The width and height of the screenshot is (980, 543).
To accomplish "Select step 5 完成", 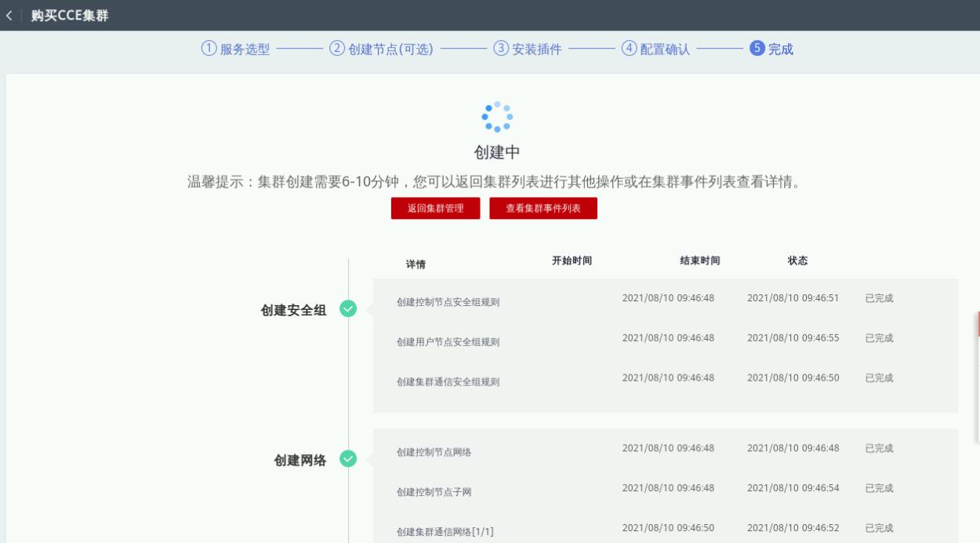I will pos(771,49).
